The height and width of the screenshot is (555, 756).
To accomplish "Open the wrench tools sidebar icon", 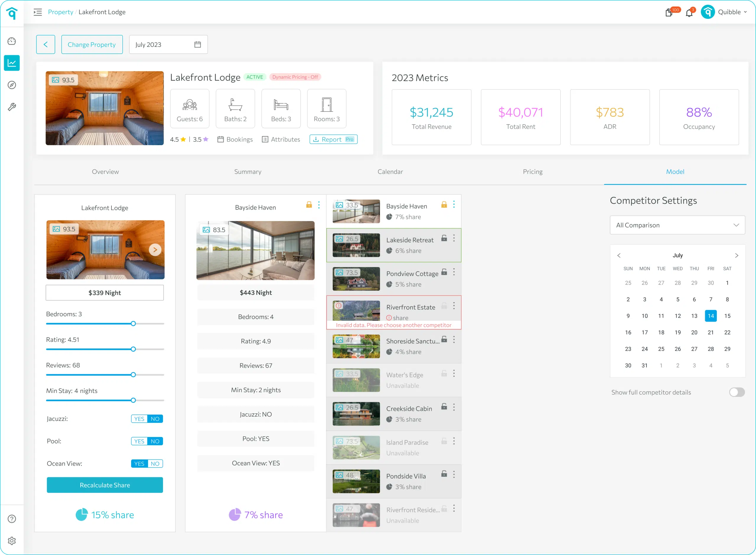I will click(x=12, y=107).
